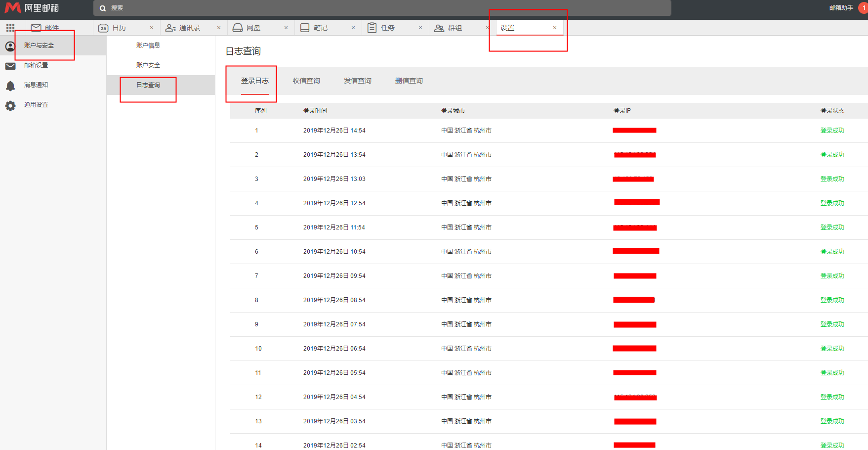Image resolution: width=868 pixels, height=450 pixels.
Task: Open 账户信息 in the submenu
Action: 148,45
